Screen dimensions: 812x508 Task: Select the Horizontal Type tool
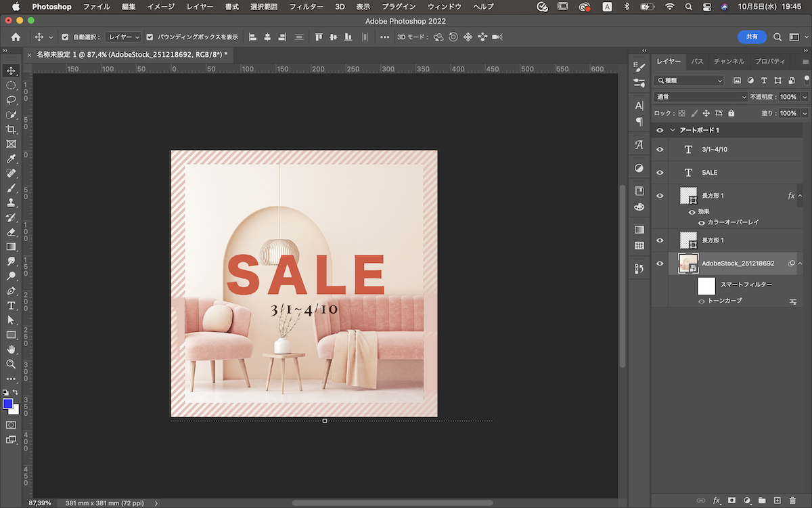pos(11,305)
